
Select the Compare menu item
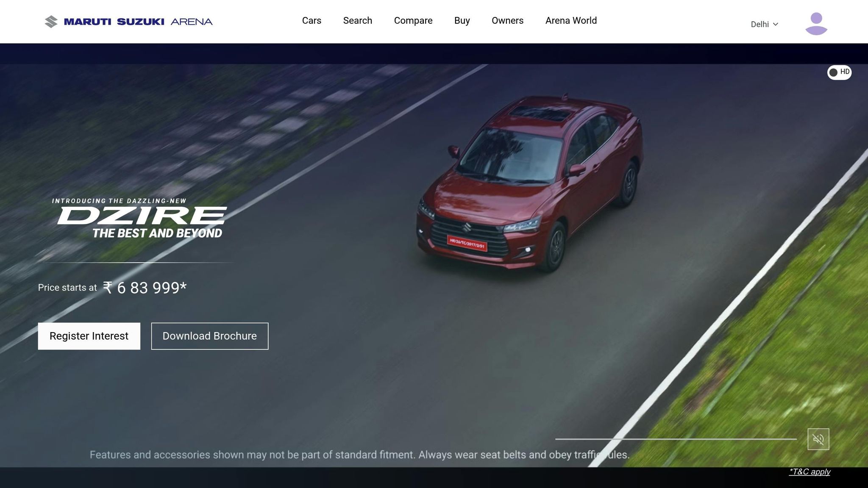pos(413,20)
